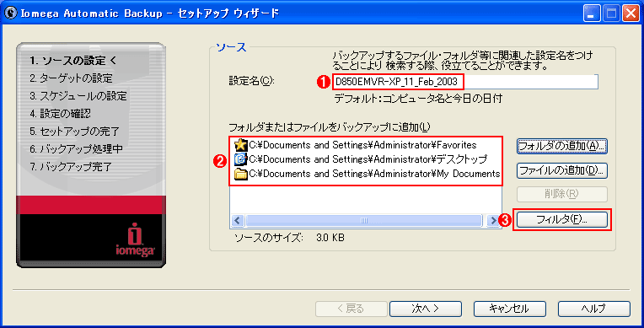Select step 2 ターゲットの設定 in sidebar
The image size is (644, 328).
pos(71,78)
